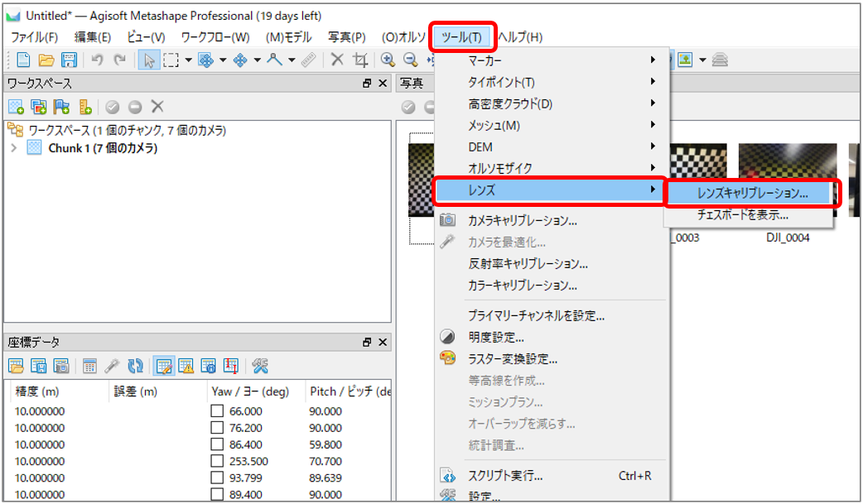The height and width of the screenshot is (504, 863).
Task: Click the Redo arrow icon
Action: coord(119,60)
